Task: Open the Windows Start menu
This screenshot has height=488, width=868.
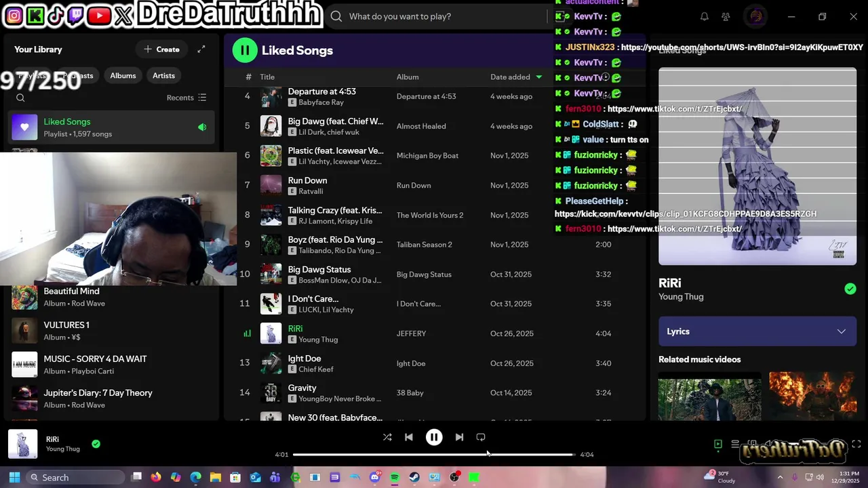Action: [x=14, y=477]
